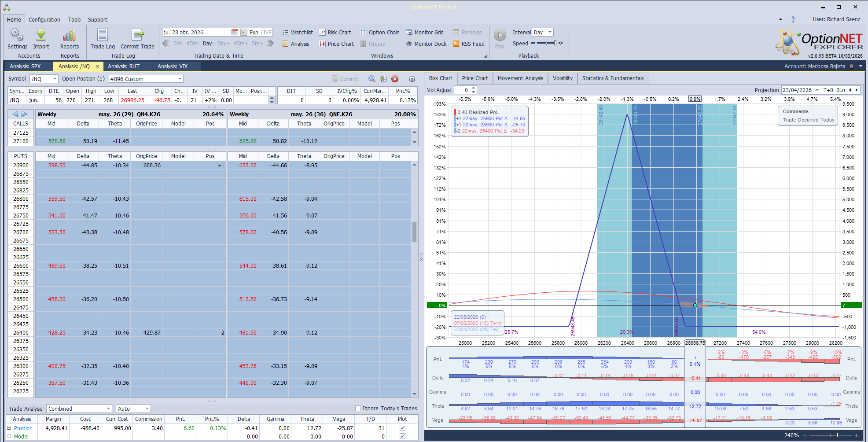Click the Vol Adjust value field
This screenshot has width=868, height=442.
tap(462, 90)
